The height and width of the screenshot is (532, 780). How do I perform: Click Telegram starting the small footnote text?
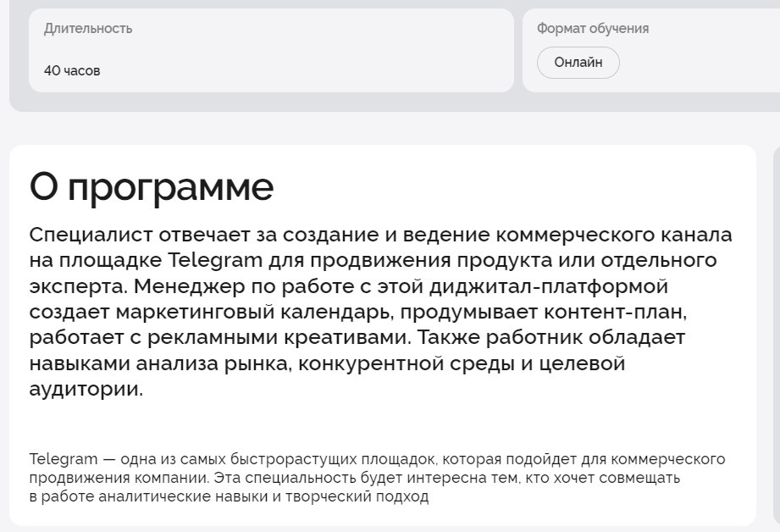click(x=63, y=459)
